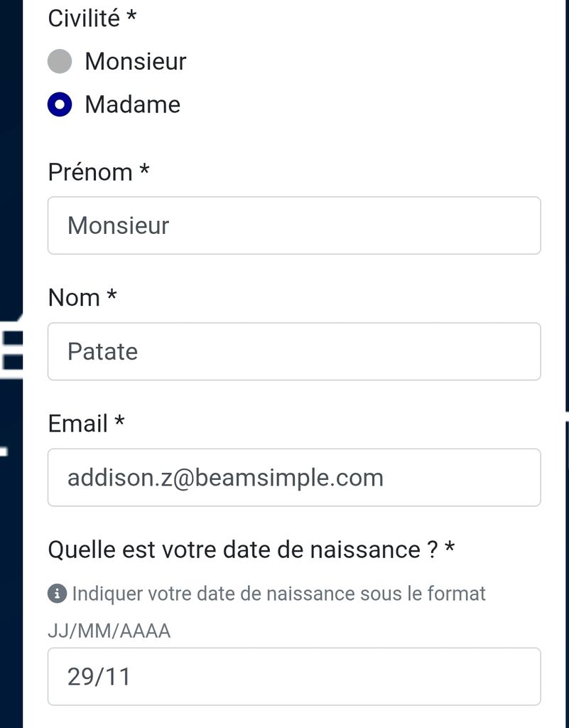Click the Indiquer votre date de naissance hint
The image size is (569, 728).
tap(278, 594)
